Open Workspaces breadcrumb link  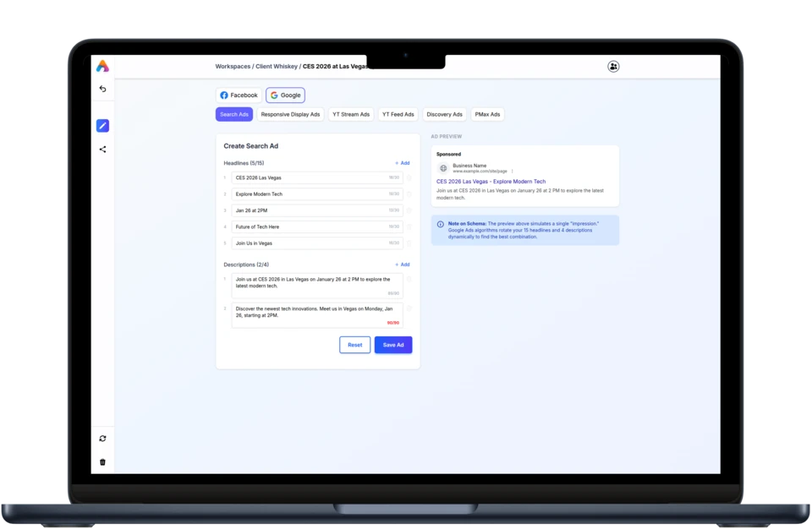233,66
